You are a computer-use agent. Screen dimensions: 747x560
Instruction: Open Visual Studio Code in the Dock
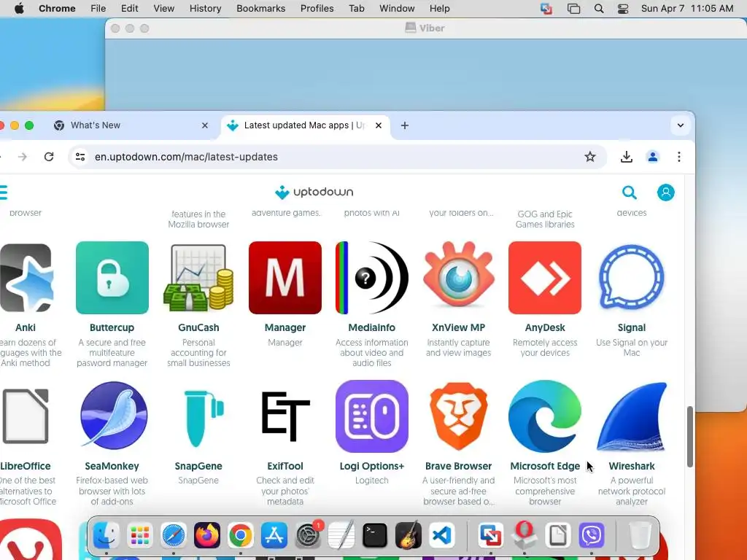tap(441, 535)
